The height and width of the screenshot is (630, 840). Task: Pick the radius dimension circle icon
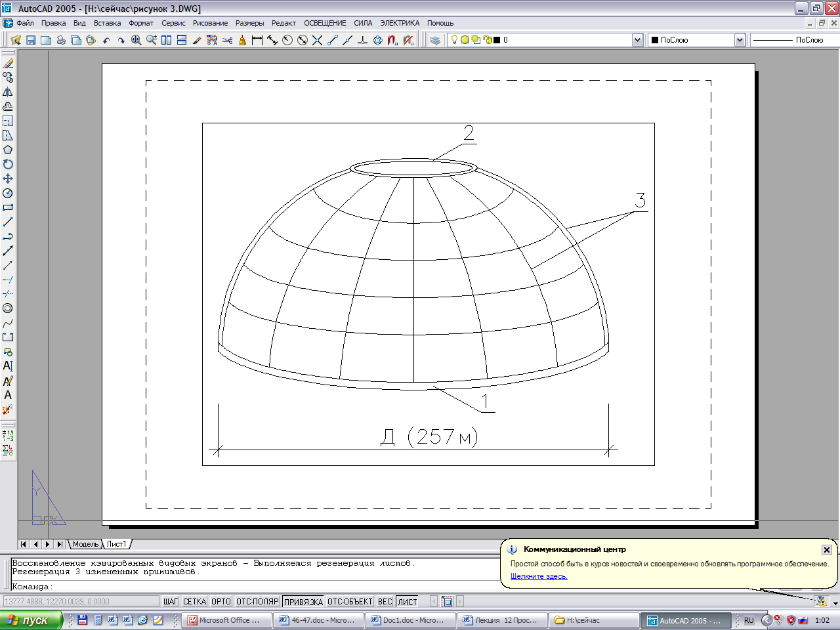pos(287,40)
